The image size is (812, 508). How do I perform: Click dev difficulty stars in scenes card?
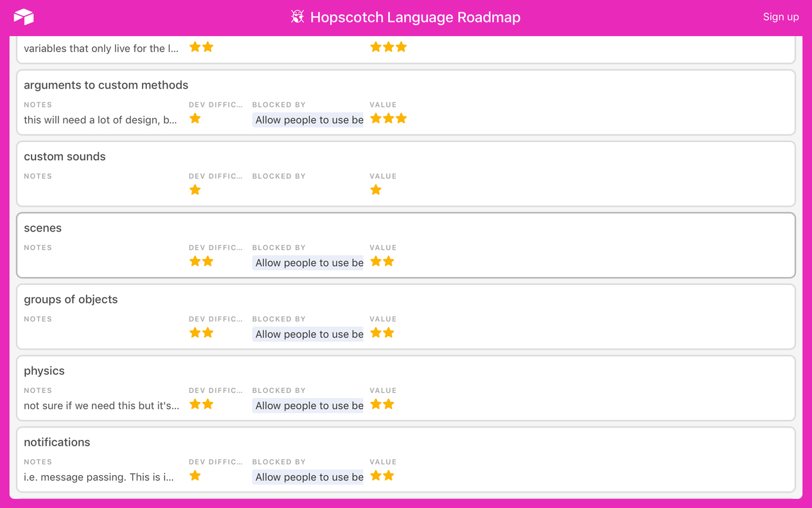coord(202,261)
